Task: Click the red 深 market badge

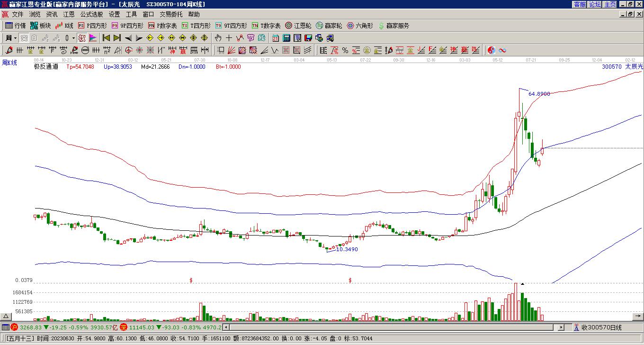Action: [x=124, y=327]
